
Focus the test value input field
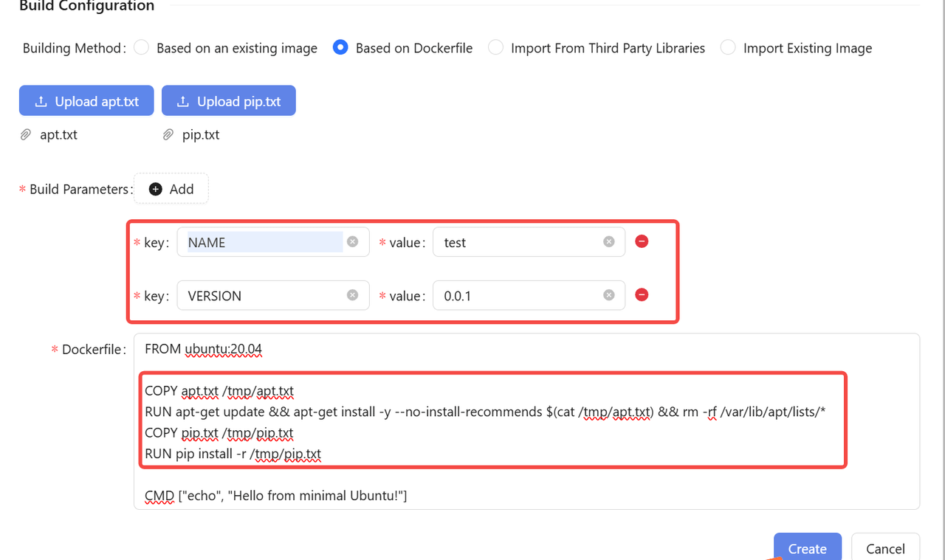coord(529,242)
